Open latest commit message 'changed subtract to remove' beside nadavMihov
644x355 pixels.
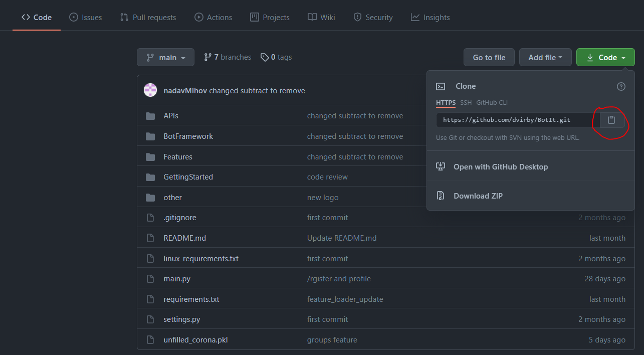click(x=257, y=91)
